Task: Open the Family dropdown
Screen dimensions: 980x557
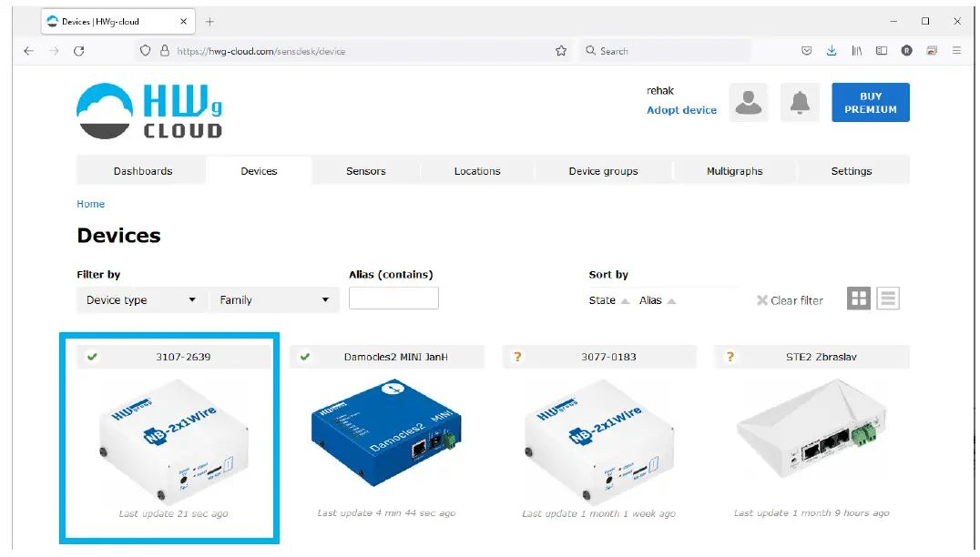Action: click(x=274, y=299)
